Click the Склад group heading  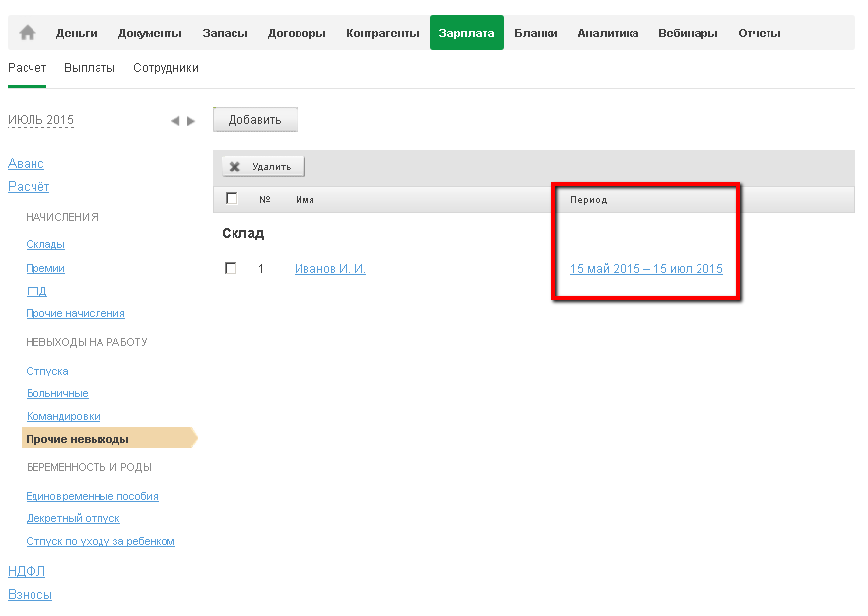[243, 234]
